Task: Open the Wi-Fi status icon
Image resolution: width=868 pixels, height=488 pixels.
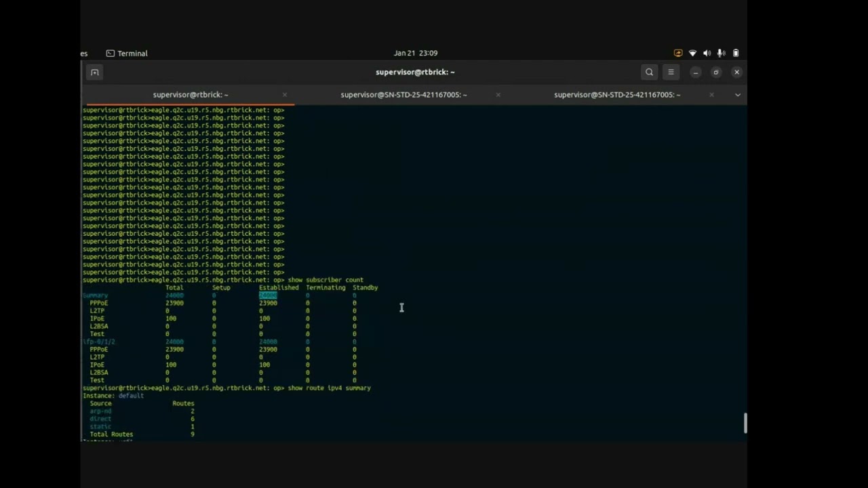Action: pos(692,53)
